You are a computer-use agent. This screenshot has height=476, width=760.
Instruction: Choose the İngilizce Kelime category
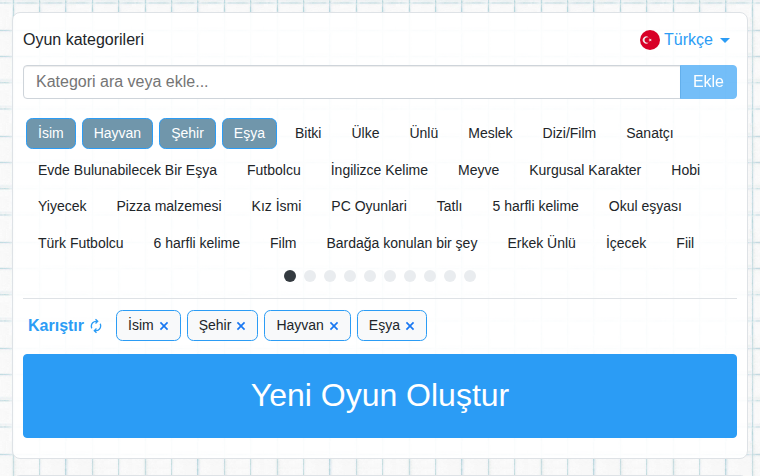pos(379,170)
